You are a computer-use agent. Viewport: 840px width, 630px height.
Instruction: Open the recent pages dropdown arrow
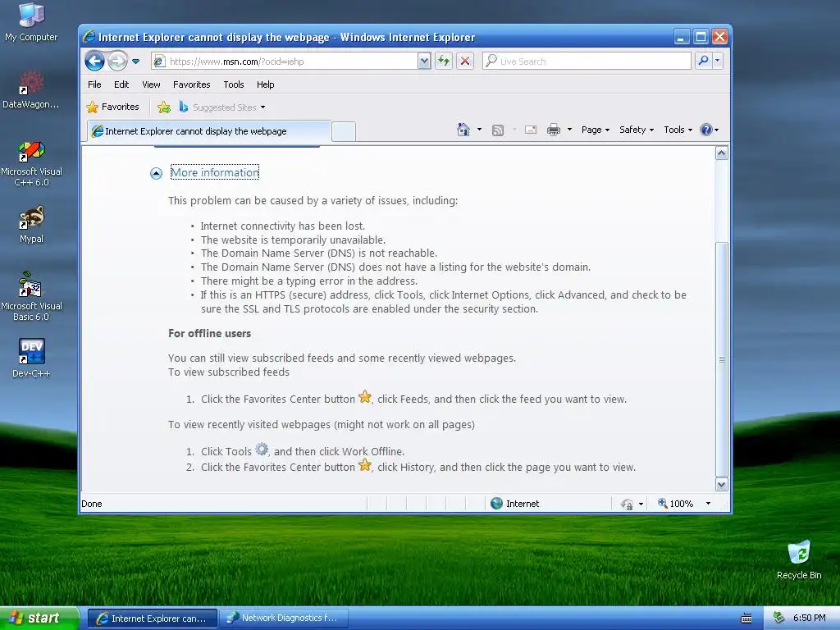(136, 62)
